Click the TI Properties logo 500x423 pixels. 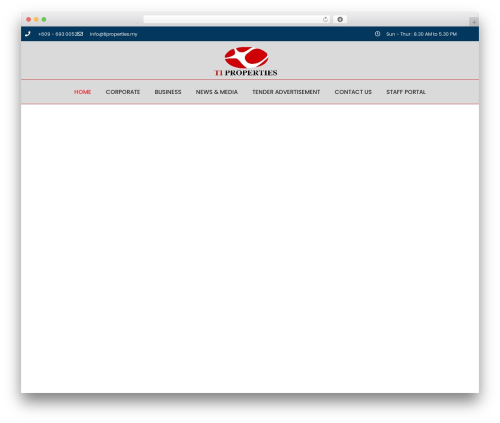click(246, 62)
